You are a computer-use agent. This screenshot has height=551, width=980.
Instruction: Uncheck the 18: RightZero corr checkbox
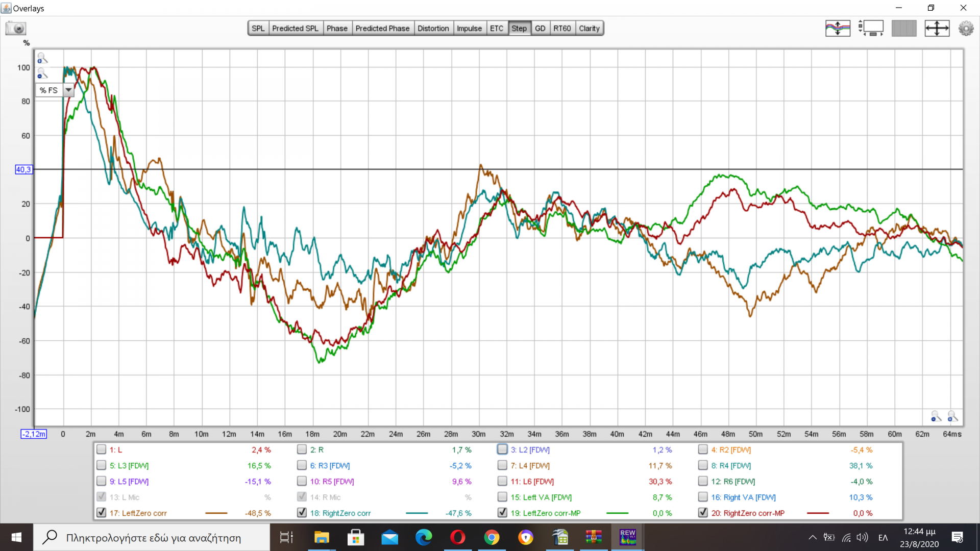[x=302, y=513]
